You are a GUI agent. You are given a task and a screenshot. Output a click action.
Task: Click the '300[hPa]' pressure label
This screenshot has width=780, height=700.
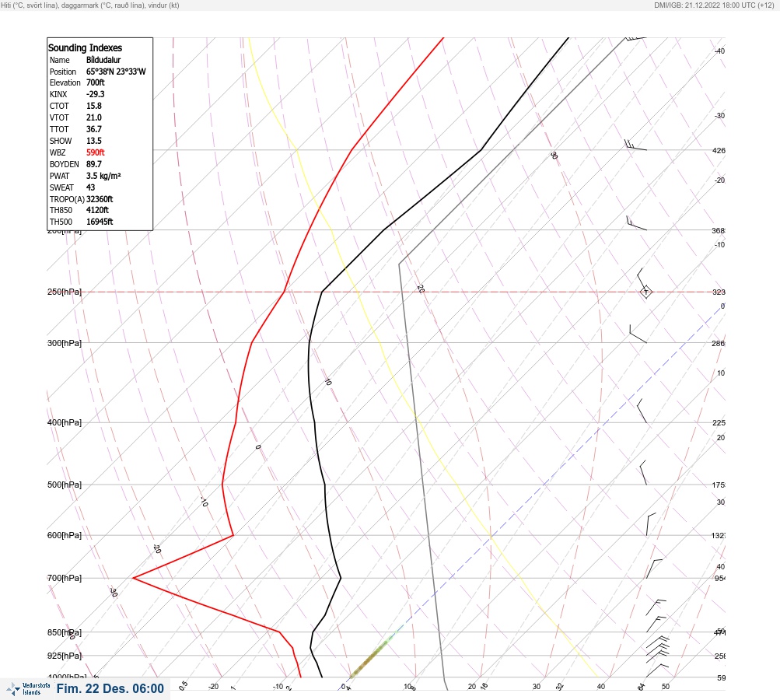pos(65,343)
